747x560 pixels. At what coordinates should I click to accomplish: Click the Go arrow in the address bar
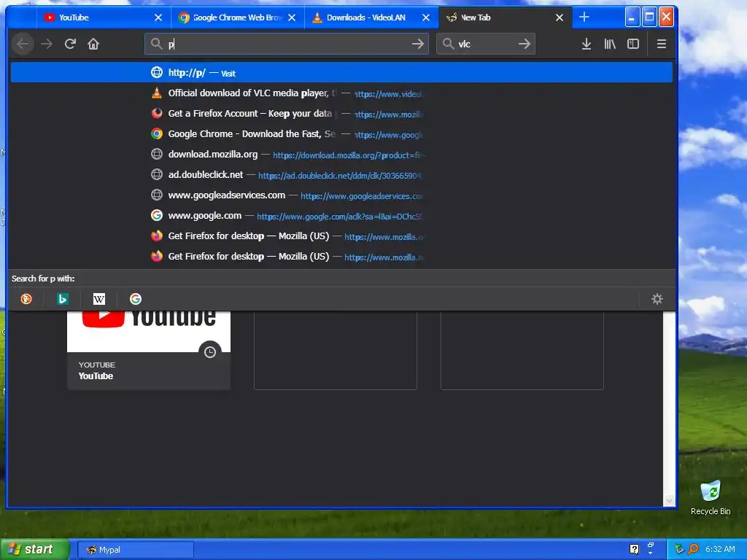pos(418,44)
